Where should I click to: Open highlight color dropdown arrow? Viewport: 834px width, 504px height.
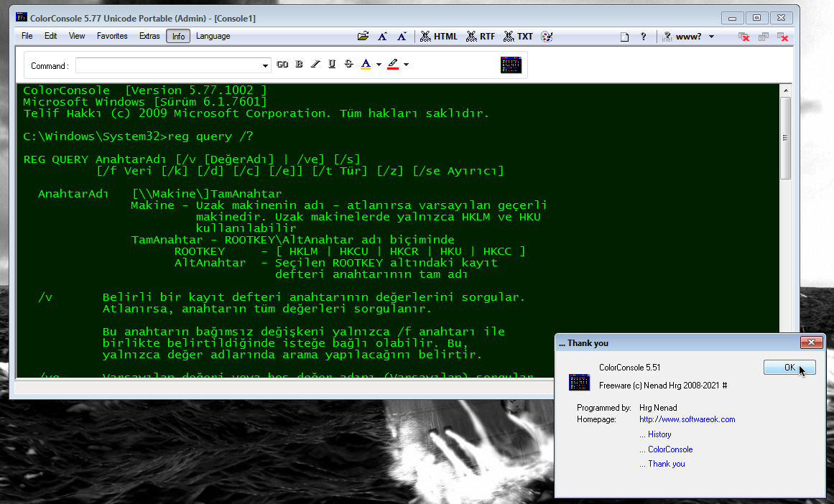[406, 65]
